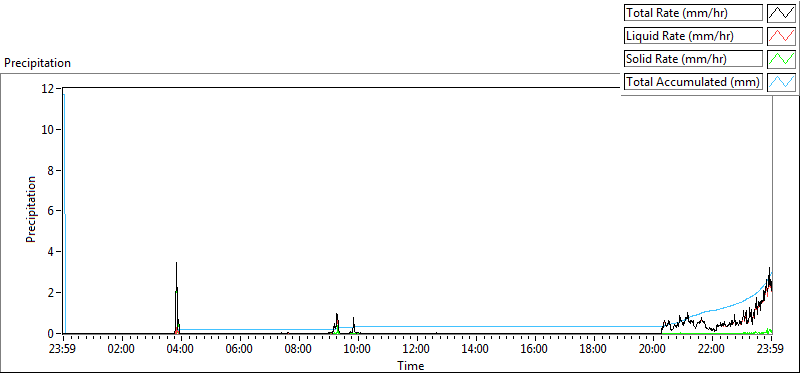Click the Time x-axis title
Screen dimensions: 800x373
[x=411, y=365]
